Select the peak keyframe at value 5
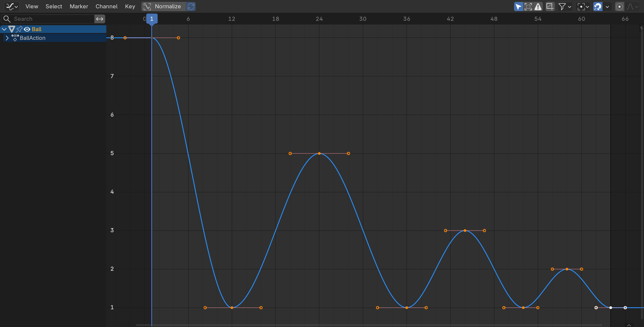The height and width of the screenshot is (327, 644). tap(319, 153)
